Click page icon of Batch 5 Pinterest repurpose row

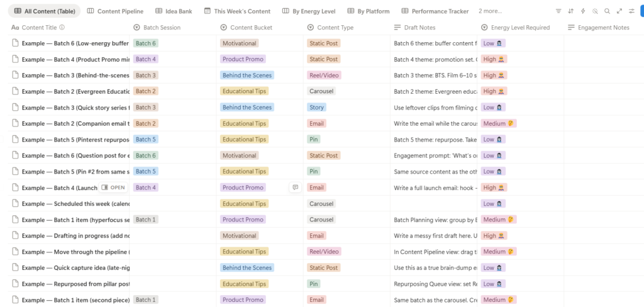tap(15, 139)
